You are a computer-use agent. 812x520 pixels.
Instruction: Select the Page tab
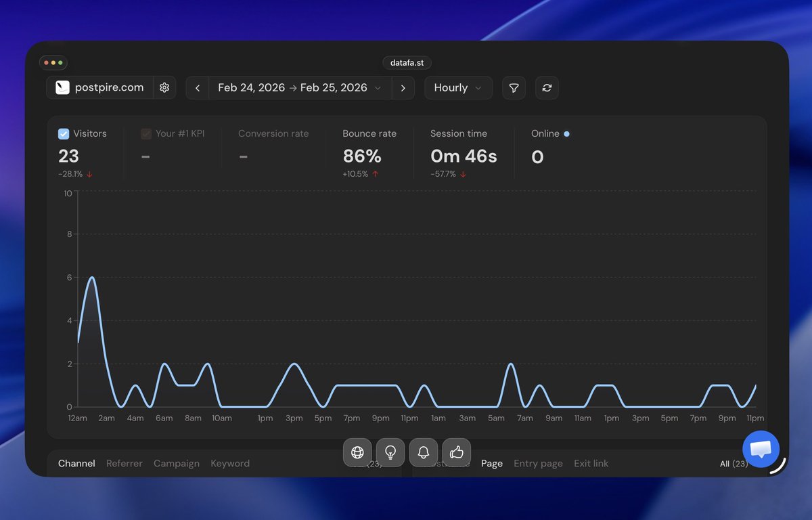(x=492, y=464)
